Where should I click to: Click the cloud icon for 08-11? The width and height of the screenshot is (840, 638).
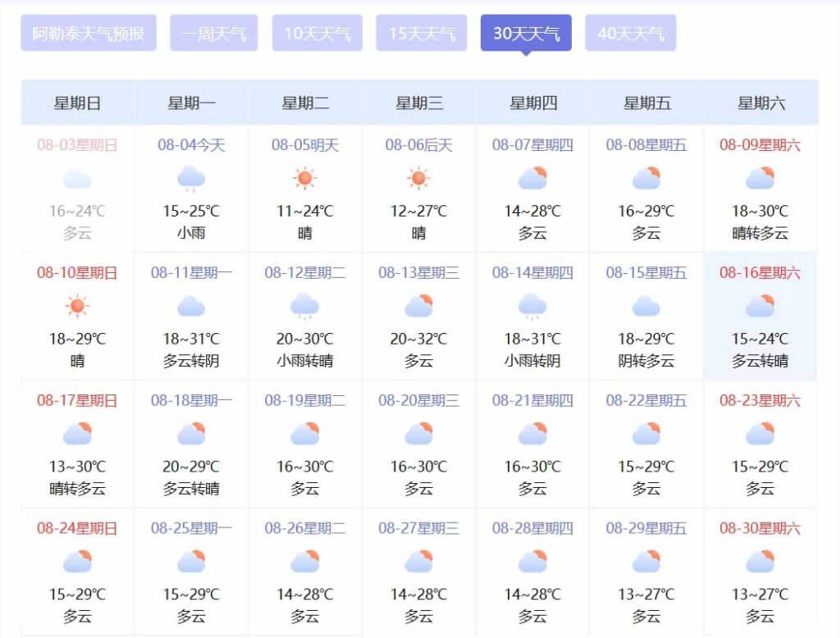(x=191, y=307)
